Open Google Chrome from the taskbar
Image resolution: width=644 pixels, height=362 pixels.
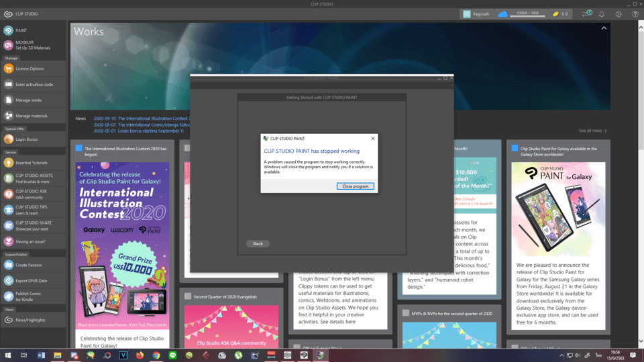coord(156,355)
